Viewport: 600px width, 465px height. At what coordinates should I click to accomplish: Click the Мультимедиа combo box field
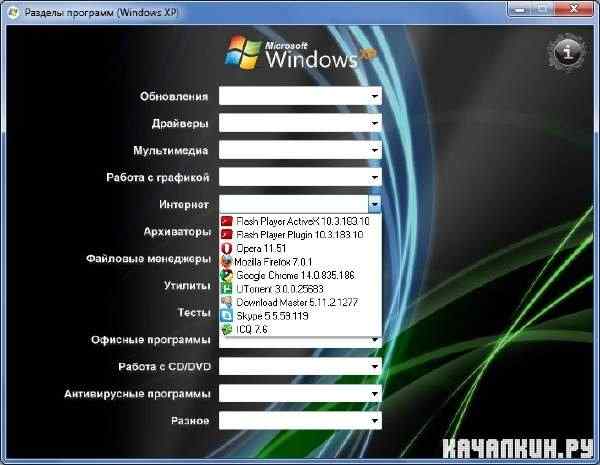(x=300, y=150)
